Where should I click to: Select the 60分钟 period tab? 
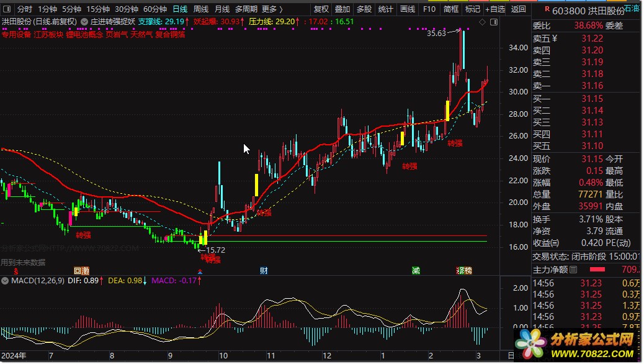click(x=155, y=9)
